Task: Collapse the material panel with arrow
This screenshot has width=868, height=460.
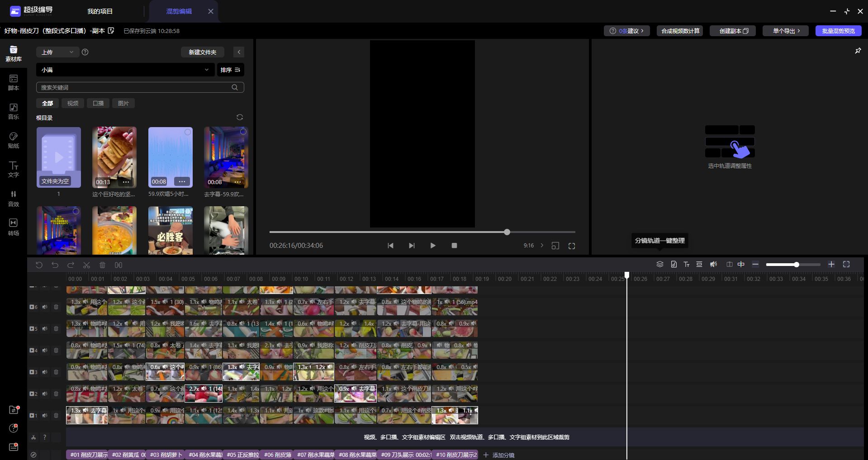Action: tap(239, 52)
